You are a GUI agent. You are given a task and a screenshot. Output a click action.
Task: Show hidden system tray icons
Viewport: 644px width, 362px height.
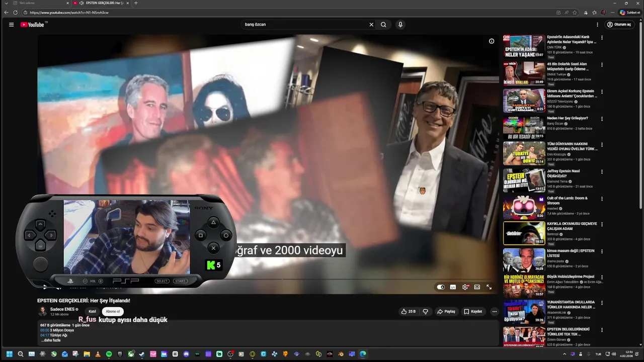[x=565, y=354]
